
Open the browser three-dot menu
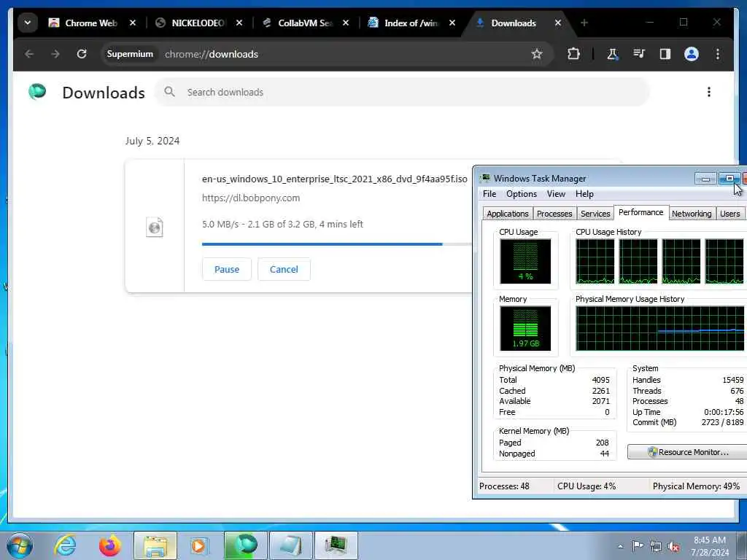(718, 54)
